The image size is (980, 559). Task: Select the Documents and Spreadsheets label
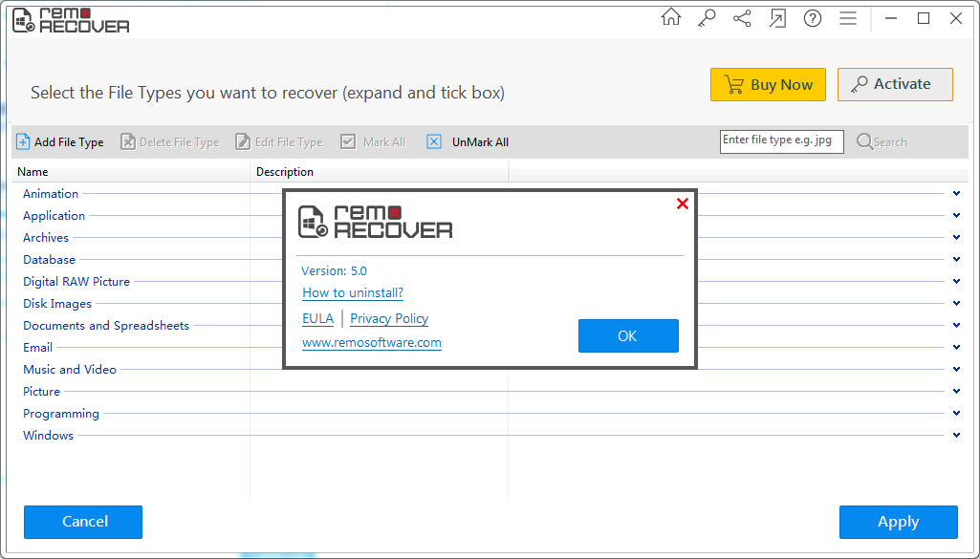point(105,326)
